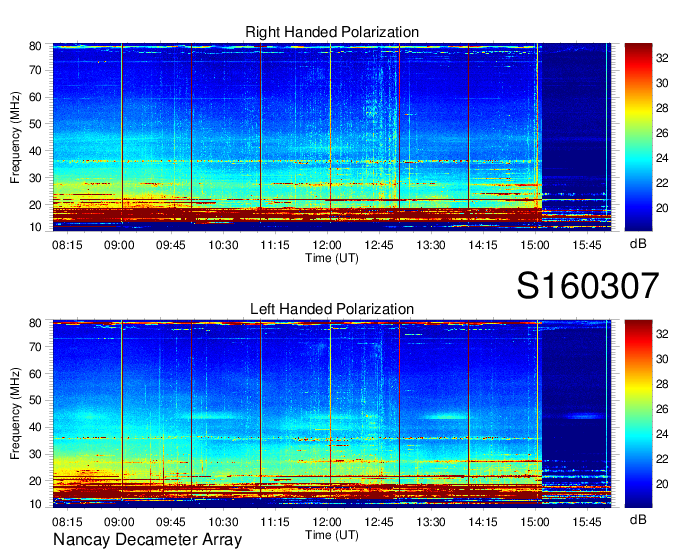
Task: Select the top spectrogram's Frequency (MHz) axis label
Action: (x=15, y=137)
